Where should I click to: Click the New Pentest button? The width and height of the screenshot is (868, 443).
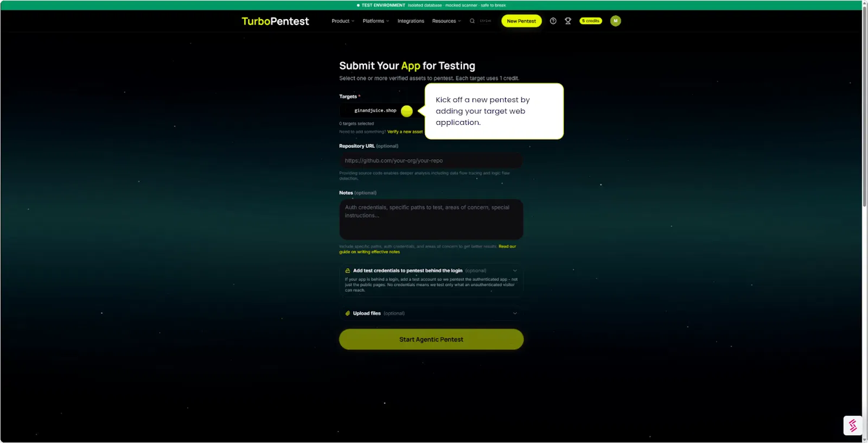coord(521,21)
